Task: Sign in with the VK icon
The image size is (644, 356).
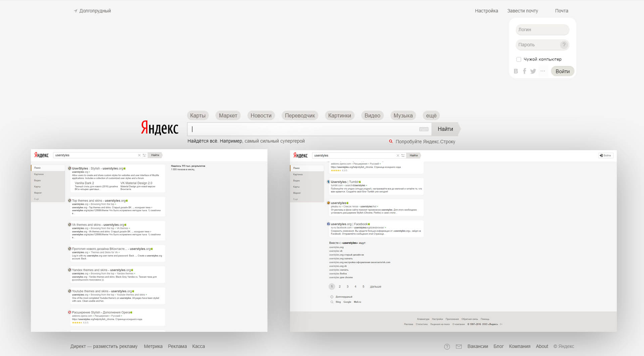Action: tap(516, 71)
